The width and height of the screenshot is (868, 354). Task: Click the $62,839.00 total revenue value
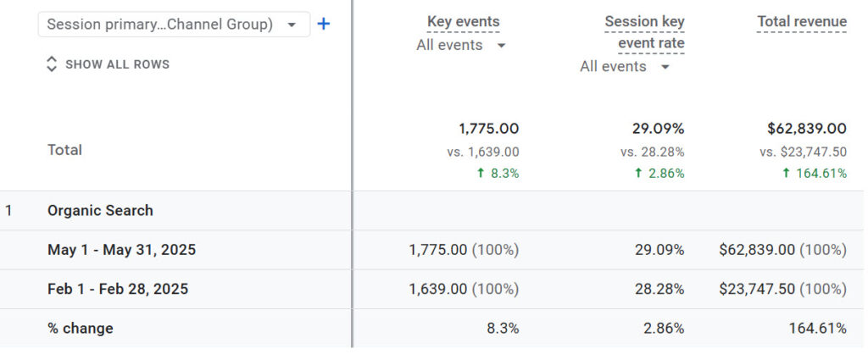pyautogui.click(x=806, y=129)
